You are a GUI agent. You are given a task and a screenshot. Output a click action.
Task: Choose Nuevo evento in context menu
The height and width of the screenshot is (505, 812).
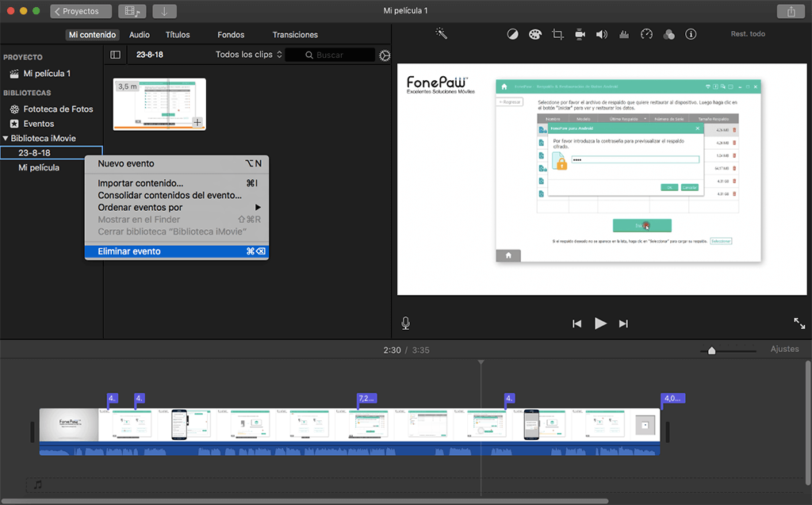[x=177, y=163]
